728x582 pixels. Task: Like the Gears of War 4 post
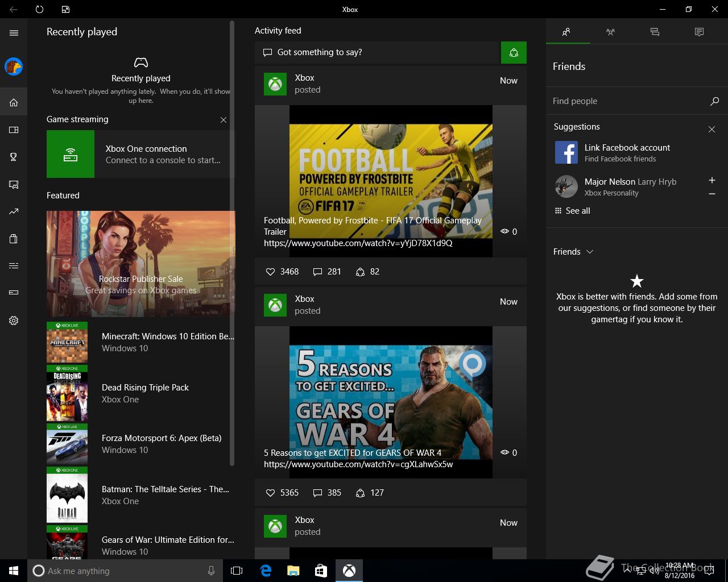tap(282, 493)
